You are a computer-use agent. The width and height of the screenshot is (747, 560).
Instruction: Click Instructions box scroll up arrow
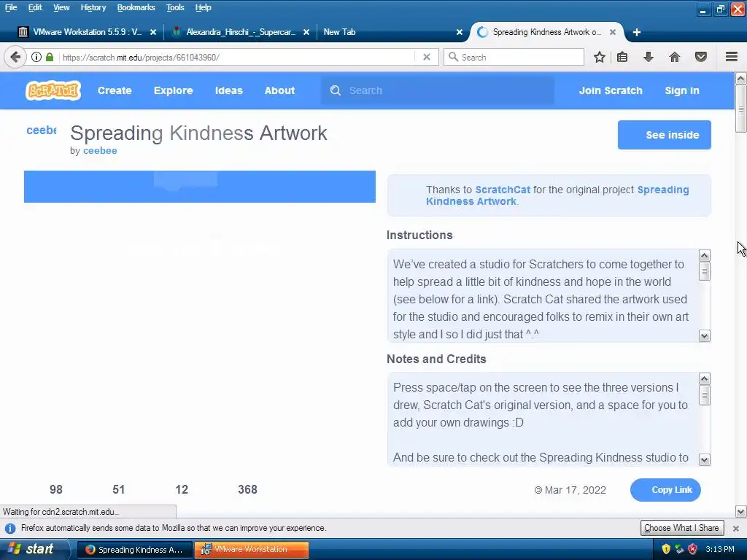pyautogui.click(x=705, y=256)
